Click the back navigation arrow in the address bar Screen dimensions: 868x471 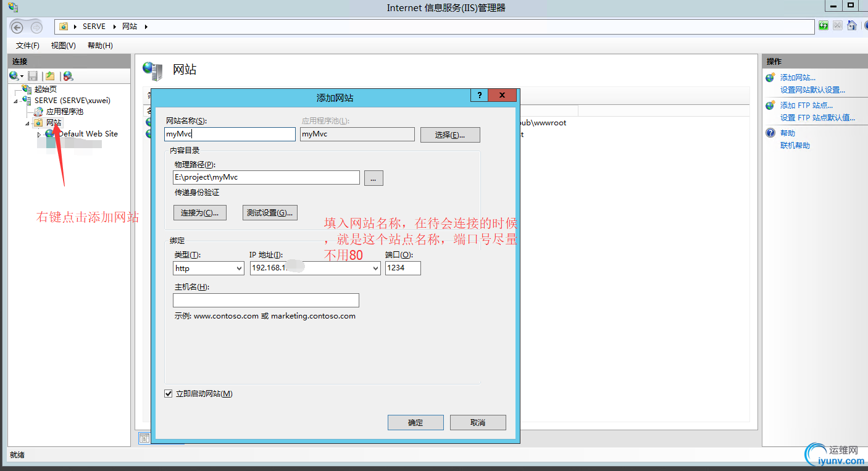[x=18, y=27]
